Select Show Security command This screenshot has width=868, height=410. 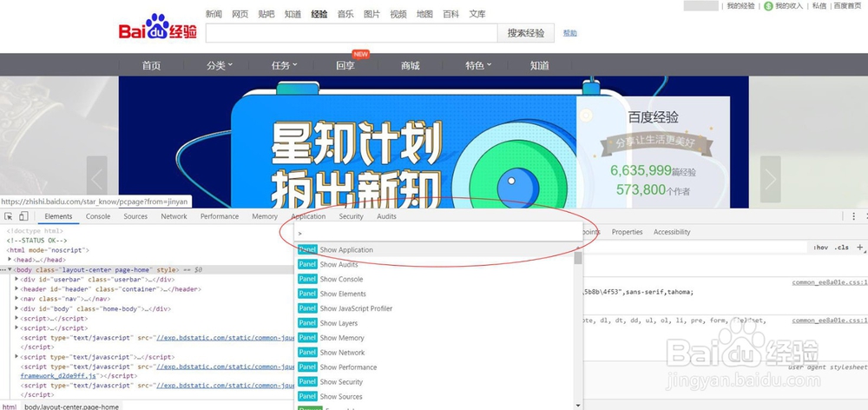coord(434,381)
